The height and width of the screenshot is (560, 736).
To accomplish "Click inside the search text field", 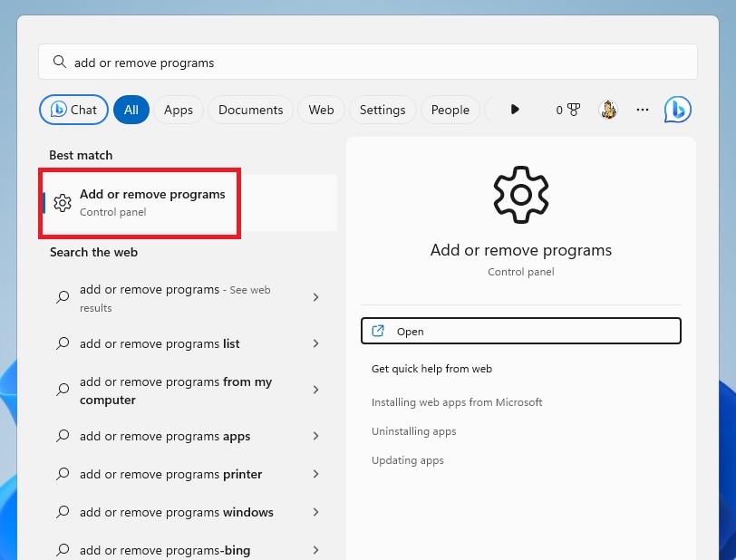I will tap(367, 62).
